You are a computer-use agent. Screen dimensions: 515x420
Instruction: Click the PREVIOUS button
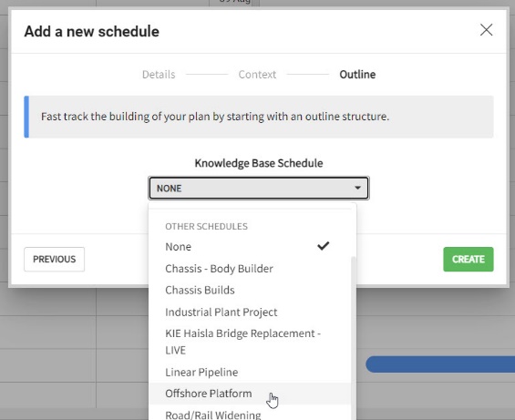click(x=54, y=259)
